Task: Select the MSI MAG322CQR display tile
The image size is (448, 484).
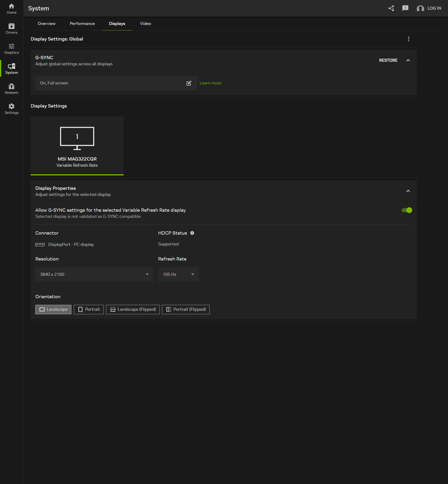Action: click(77, 145)
